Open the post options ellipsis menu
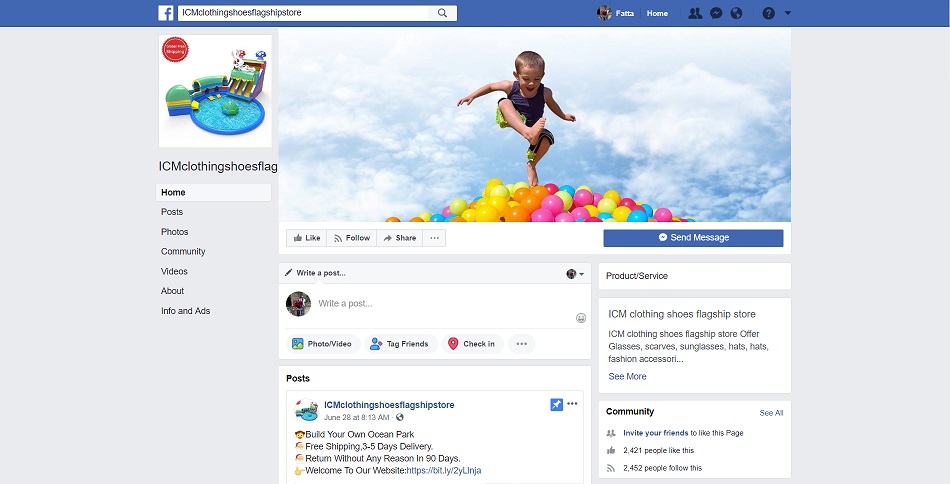 pos(572,404)
